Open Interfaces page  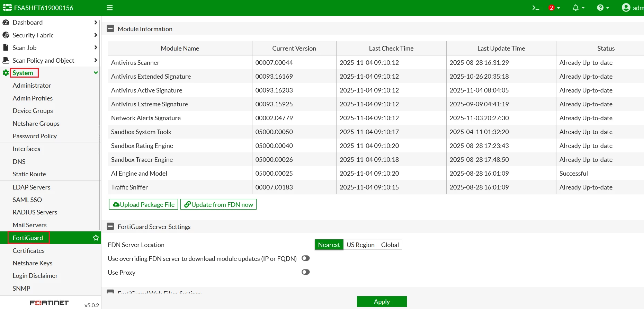point(26,149)
